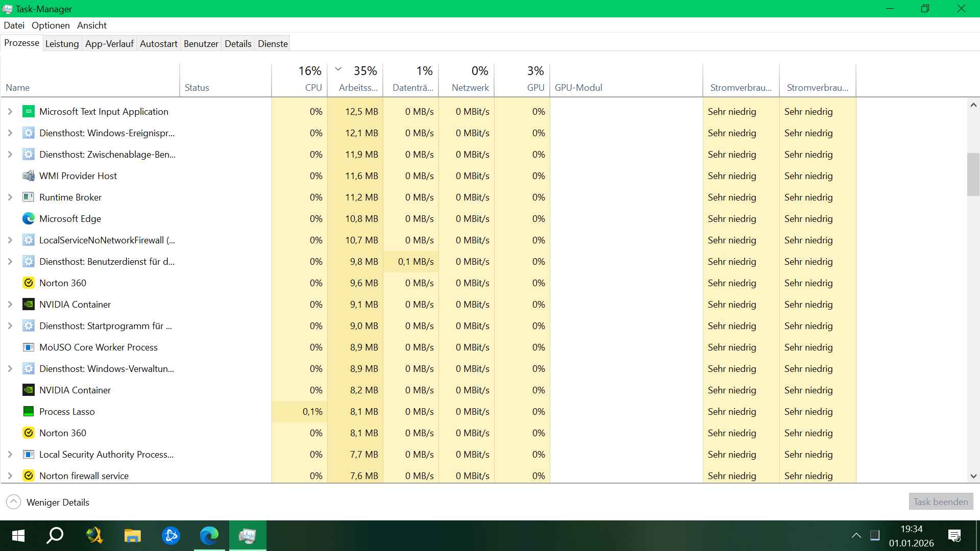Click the Norton firewall service icon
980x551 pixels.
click(x=29, y=476)
